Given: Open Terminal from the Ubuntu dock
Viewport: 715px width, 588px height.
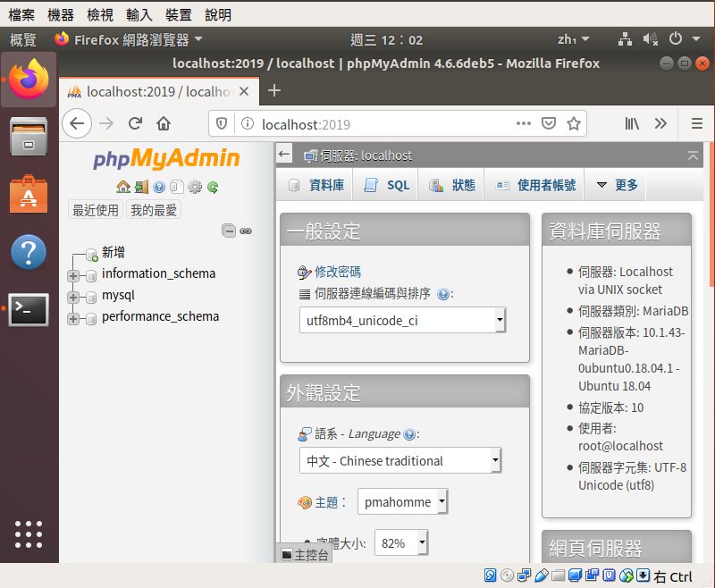Looking at the screenshot, I should (29, 310).
